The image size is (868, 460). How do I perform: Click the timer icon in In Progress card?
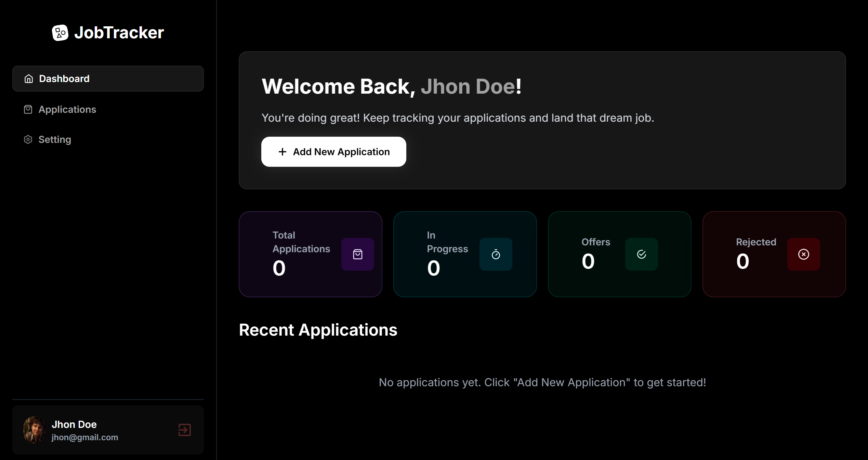click(x=496, y=254)
